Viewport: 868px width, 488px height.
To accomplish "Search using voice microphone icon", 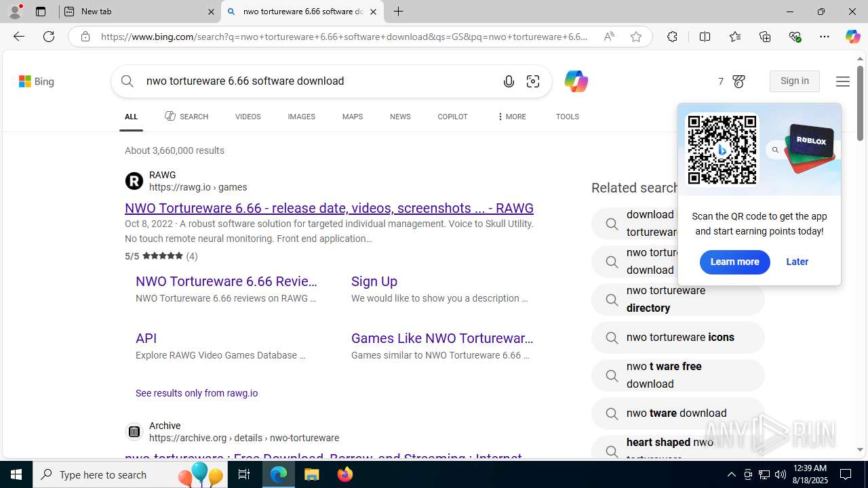I will (x=509, y=81).
